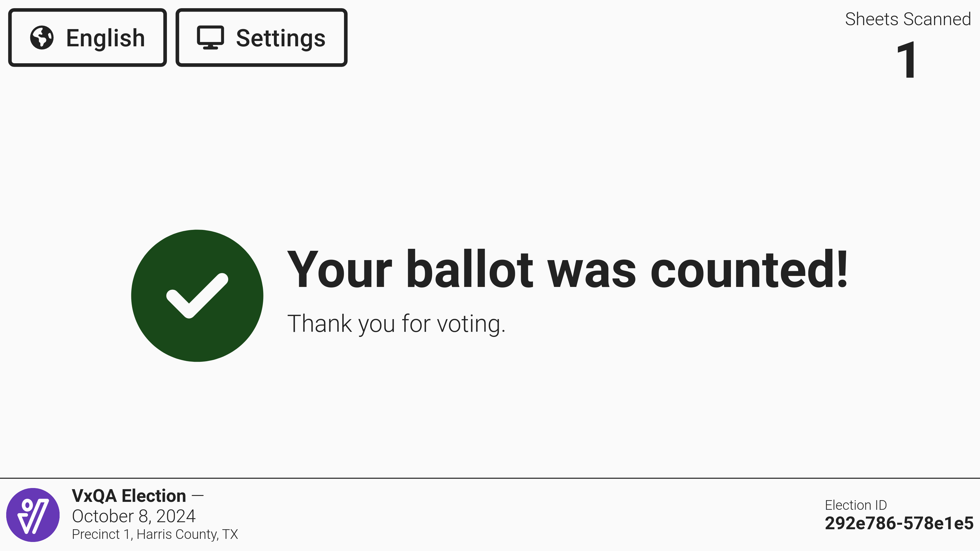Click the October 8, 2024 election date
Screen dimensions: 980x551
[134, 516]
